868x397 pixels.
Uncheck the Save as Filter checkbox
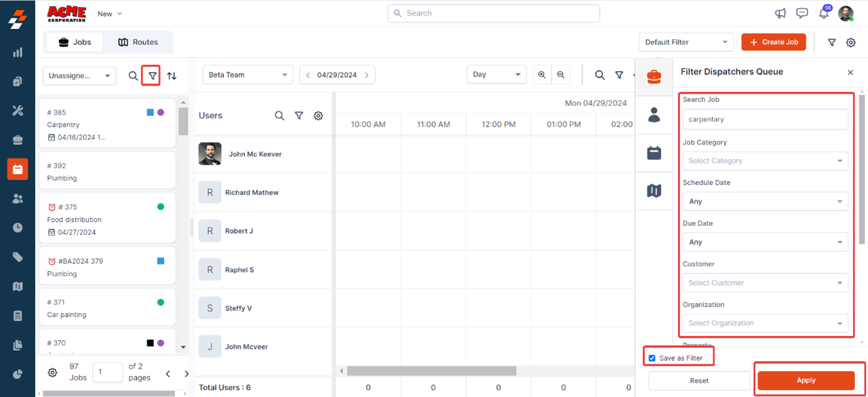pos(652,358)
